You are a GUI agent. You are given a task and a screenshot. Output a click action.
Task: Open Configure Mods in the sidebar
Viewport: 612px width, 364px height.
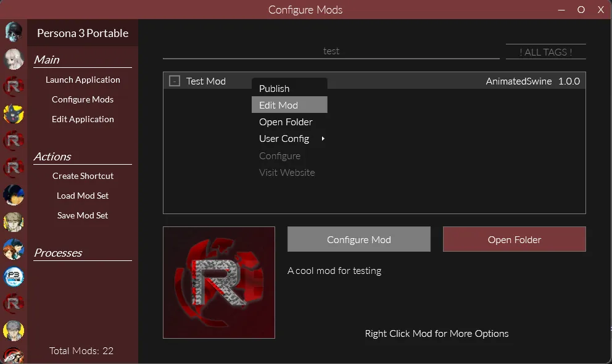pos(83,99)
